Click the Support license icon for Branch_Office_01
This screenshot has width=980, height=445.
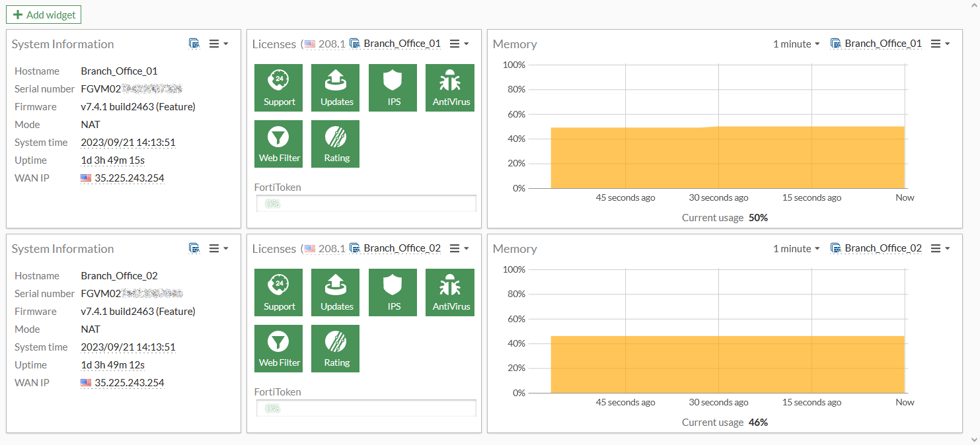click(278, 87)
